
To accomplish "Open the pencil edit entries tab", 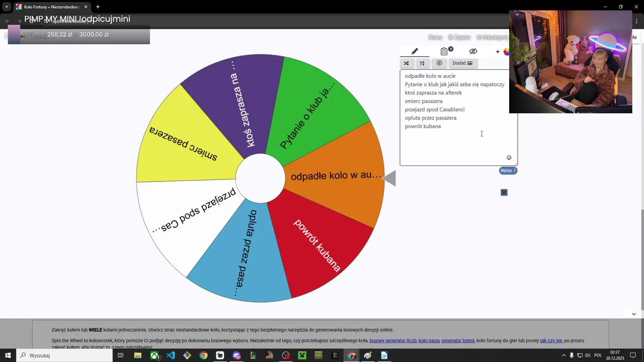I will [415, 51].
